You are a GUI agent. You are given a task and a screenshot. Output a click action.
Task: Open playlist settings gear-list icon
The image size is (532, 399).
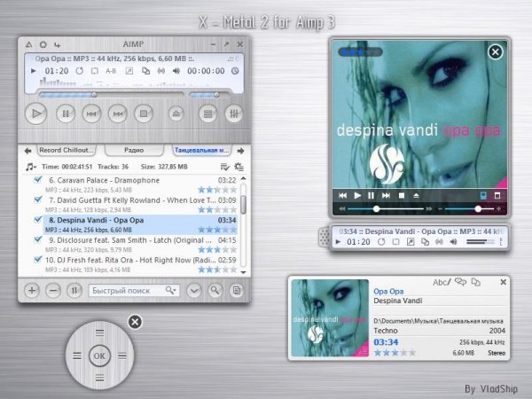[x=239, y=167]
